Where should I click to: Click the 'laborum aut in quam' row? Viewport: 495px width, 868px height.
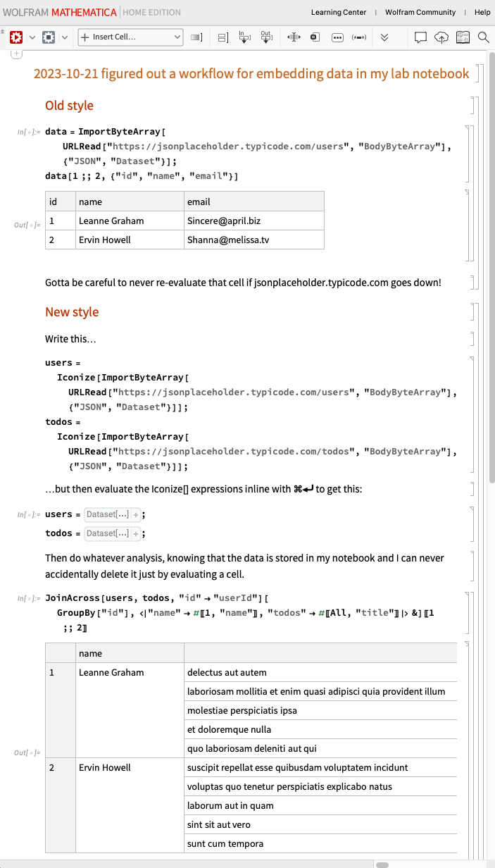click(x=320, y=805)
